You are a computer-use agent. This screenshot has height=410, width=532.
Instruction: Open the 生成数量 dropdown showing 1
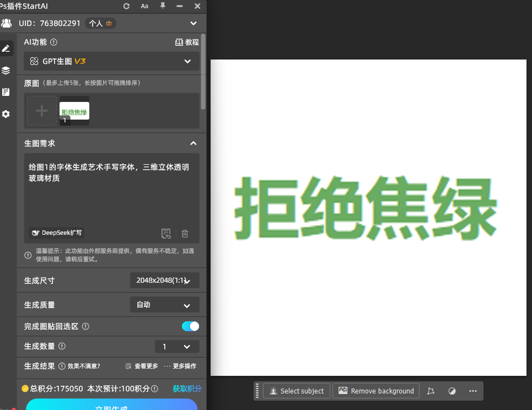tap(177, 347)
